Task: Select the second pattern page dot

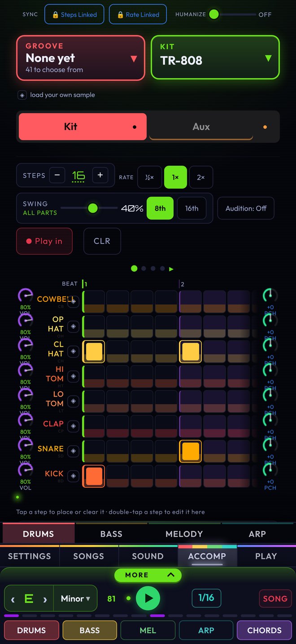Action: point(144,269)
